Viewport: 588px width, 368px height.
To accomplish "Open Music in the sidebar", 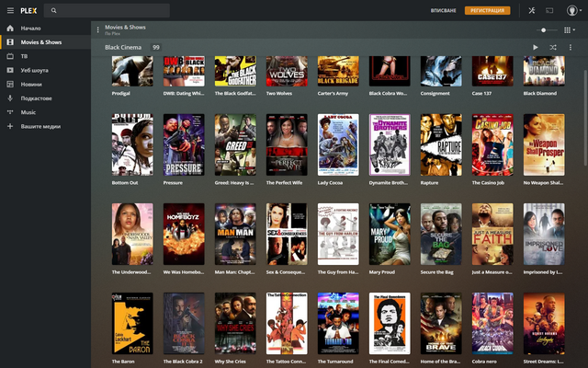I will click(45, 112).
